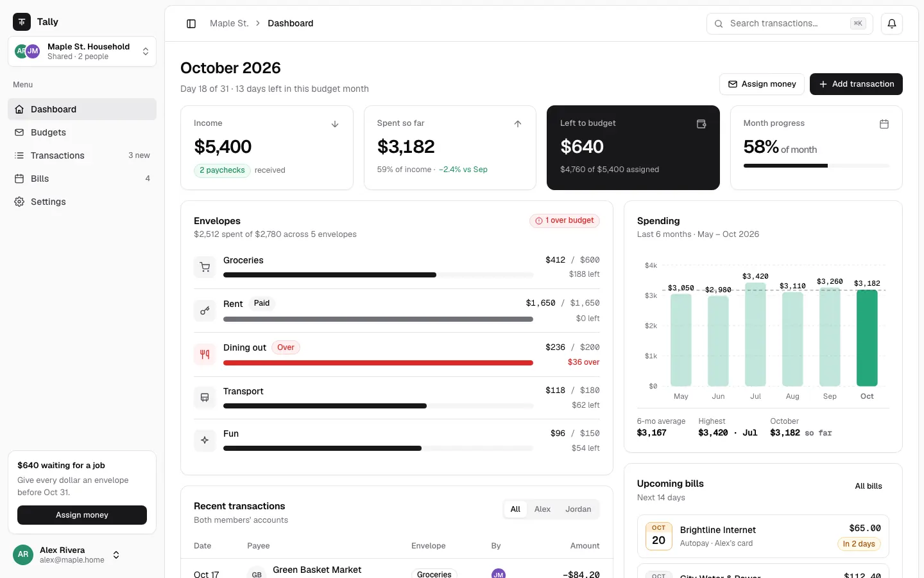Click the Month progress bar
The width and height of the screenshot is (924, 578).
[x=816, y=166]
